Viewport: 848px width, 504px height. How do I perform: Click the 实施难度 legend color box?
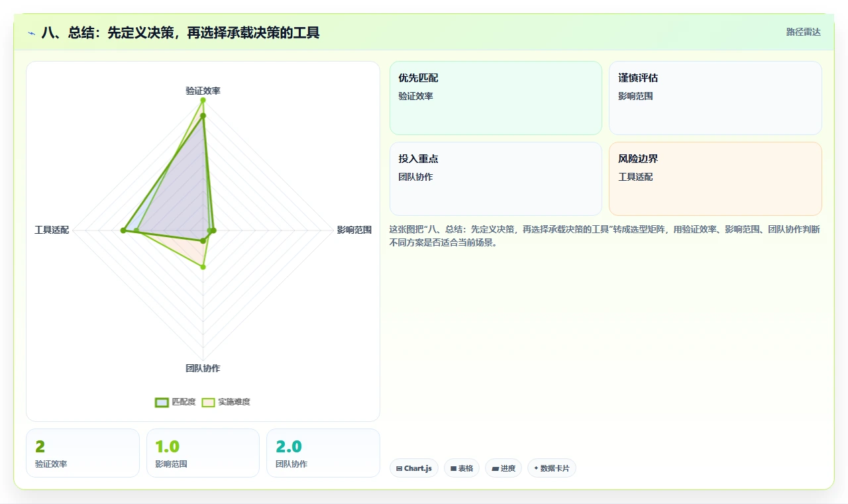coord(208,402)
